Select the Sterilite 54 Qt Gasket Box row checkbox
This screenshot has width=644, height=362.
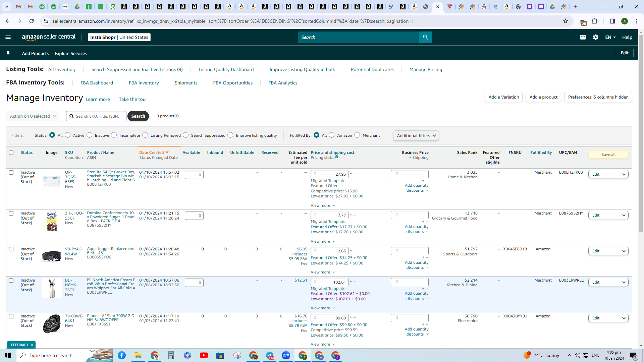point(11,172)
